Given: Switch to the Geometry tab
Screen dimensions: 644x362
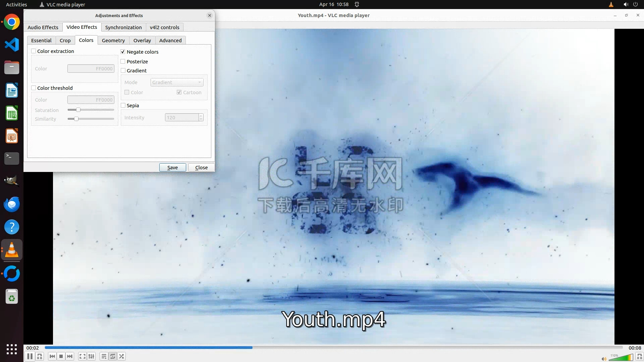Looking at the screenshot, I should pyautogui.click(x=113, y=40).
